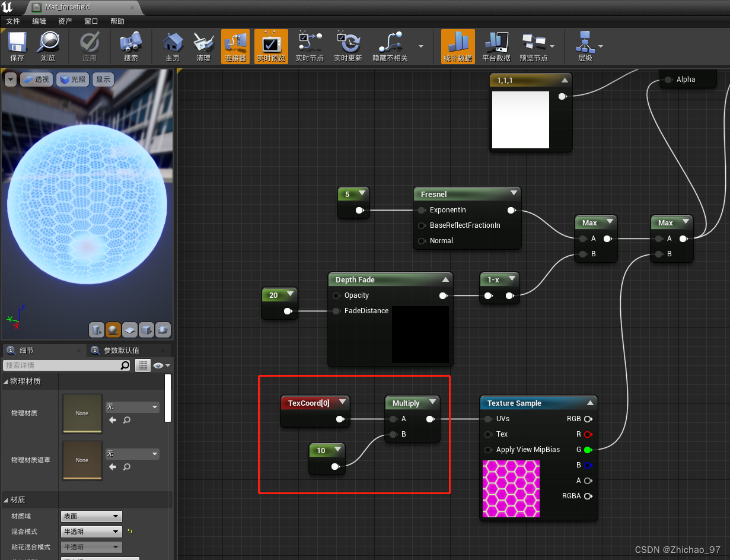Image resolution: width=730 pixels, height=560 pixels.
Task: Collapse the Texture Sample node preview
Action: click(590, 403)
